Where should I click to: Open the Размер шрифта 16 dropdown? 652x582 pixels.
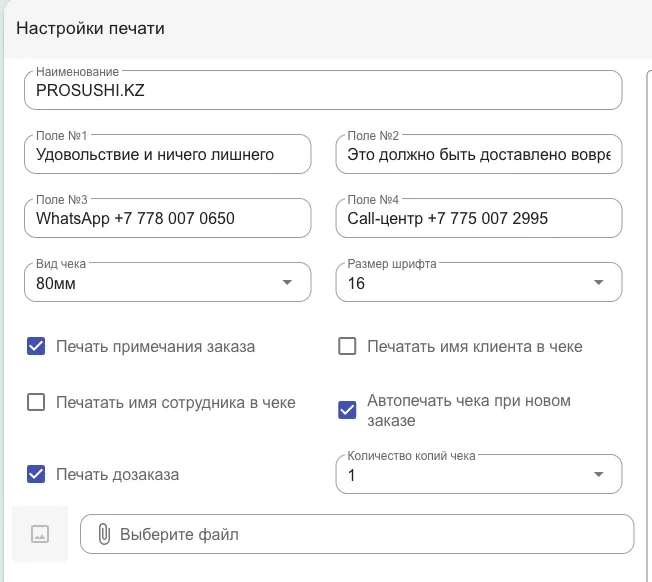point(479,282)
